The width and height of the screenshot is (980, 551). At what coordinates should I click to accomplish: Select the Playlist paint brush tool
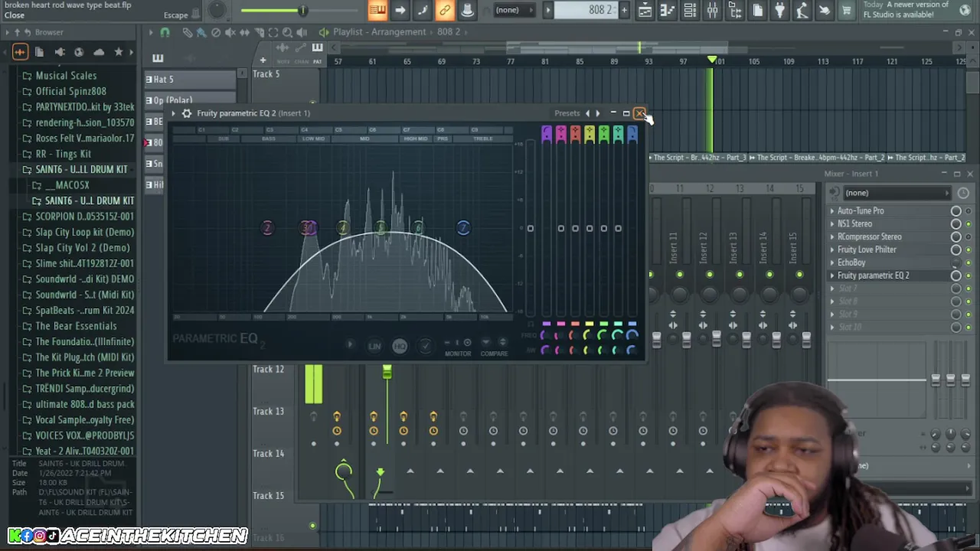coord(201,32)
